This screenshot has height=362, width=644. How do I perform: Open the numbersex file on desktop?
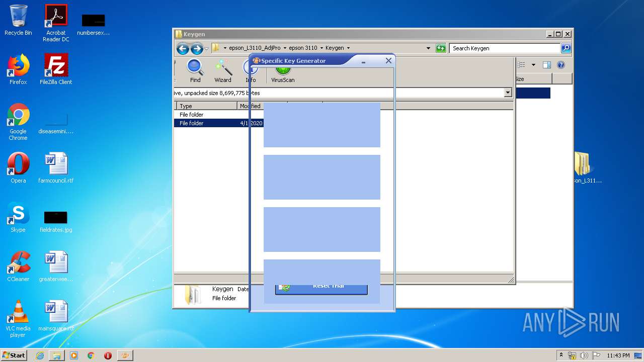pos(93,24)
